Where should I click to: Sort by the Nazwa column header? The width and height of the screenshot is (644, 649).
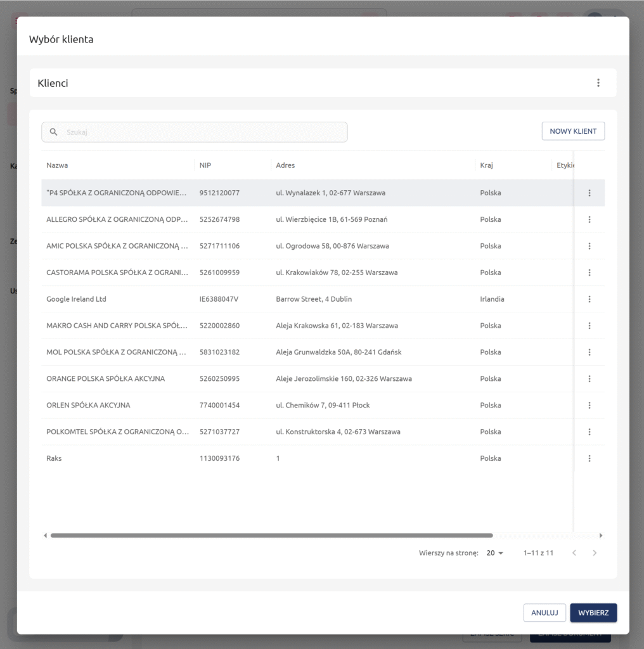pyautogui.click(x=58, y=165)
